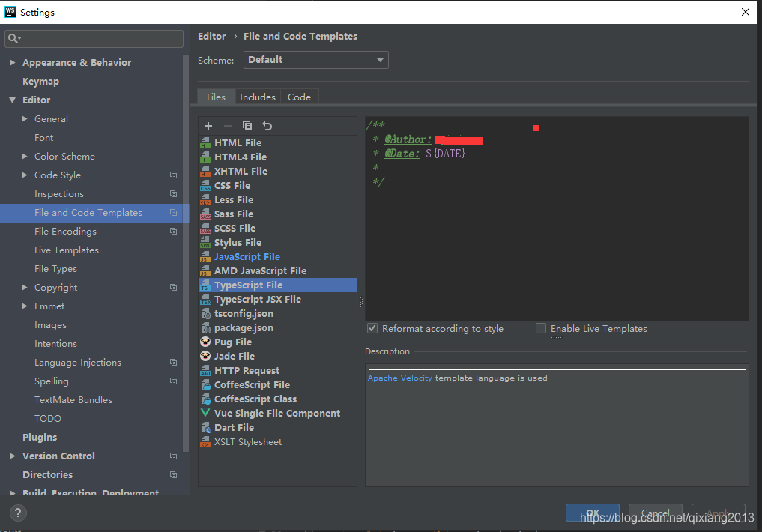Viewport: 762px width, 532px height.
Task: Open Spelling settings page
Action: click(x=52, y=381)
